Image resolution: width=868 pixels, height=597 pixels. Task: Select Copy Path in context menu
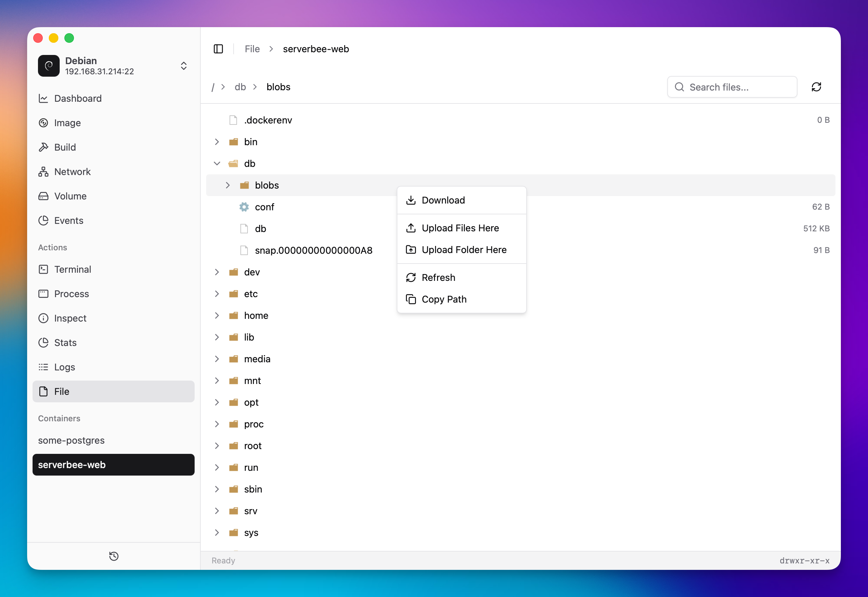(444, 299)
